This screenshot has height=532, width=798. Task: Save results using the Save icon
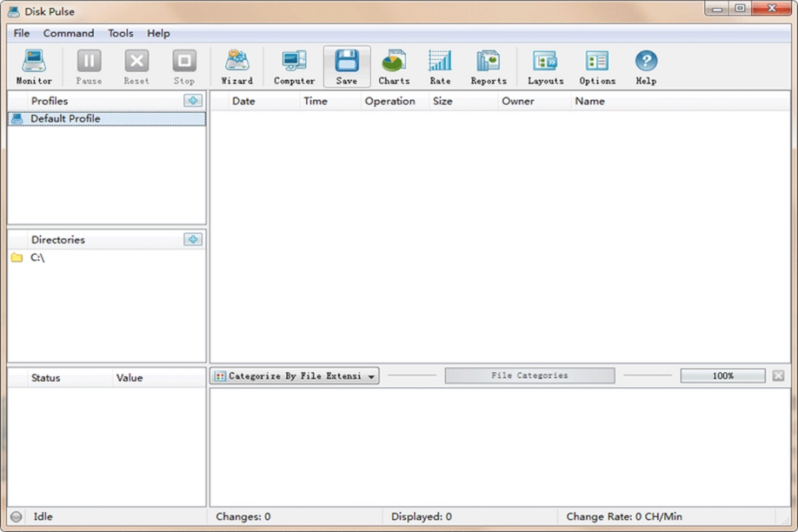pyautogui.click(x=347, y=66)
